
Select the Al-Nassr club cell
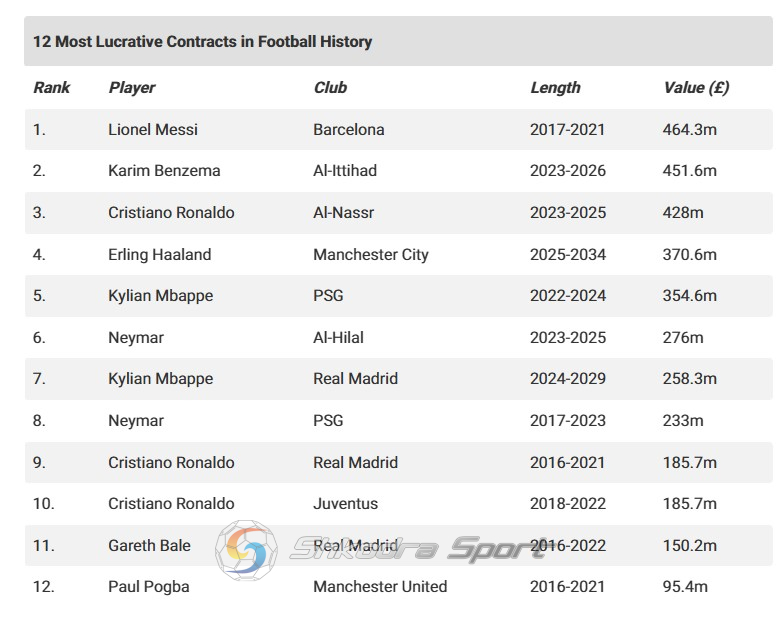point(343,213)
